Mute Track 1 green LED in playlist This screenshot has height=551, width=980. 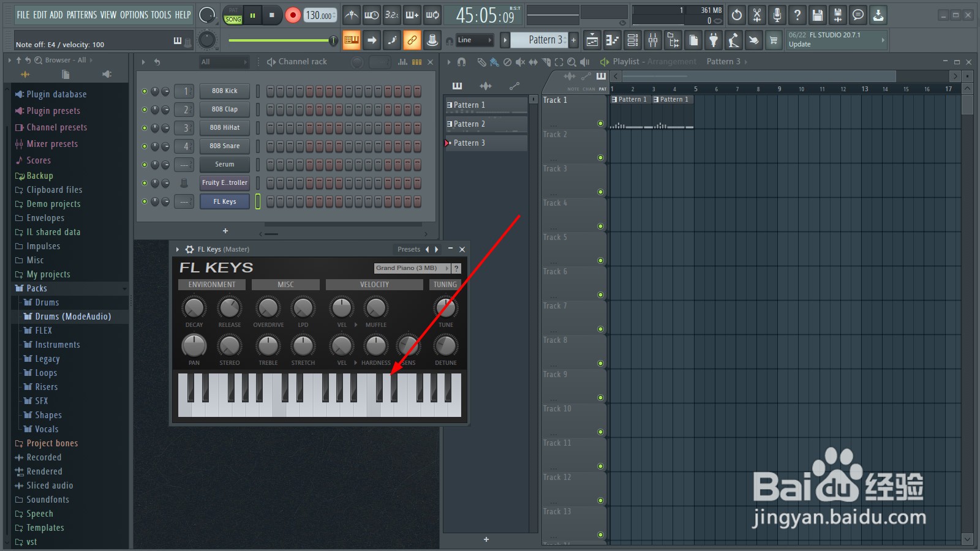600,124
